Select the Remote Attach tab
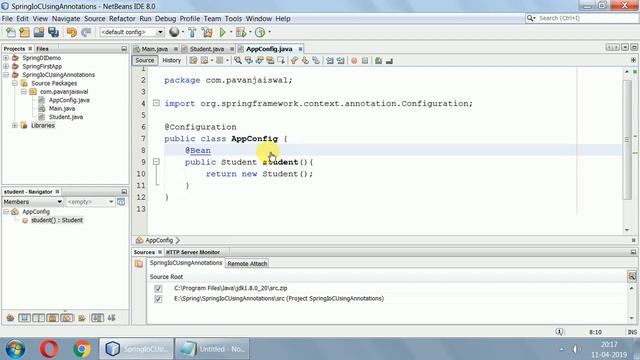The image size is (640, 360). [247, 264]
